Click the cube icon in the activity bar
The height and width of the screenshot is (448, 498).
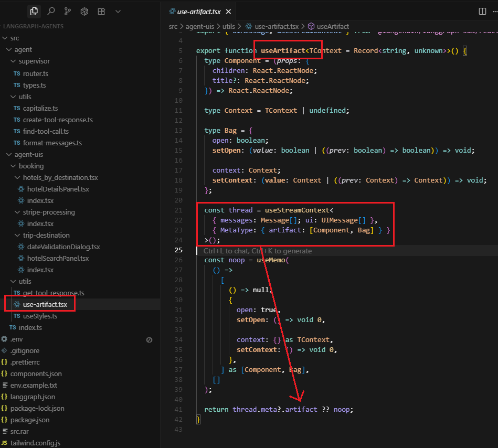point(84,11)
